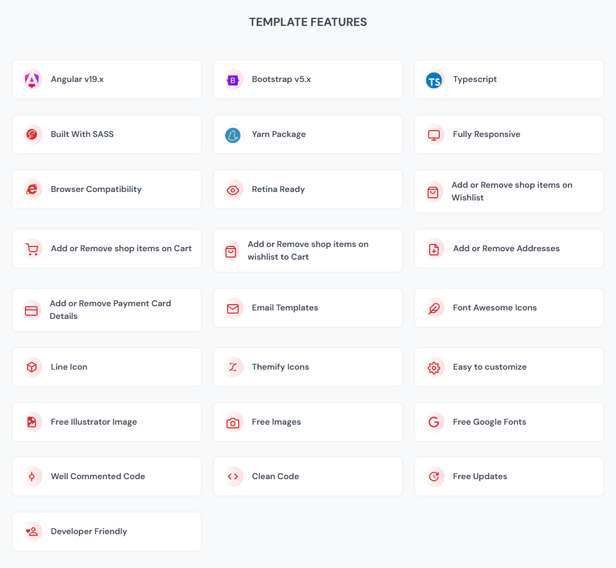The width and height of the screenshot is (616, 568).
Task: Click the Free Updates refresh icon
Action: tap(434, 477)
